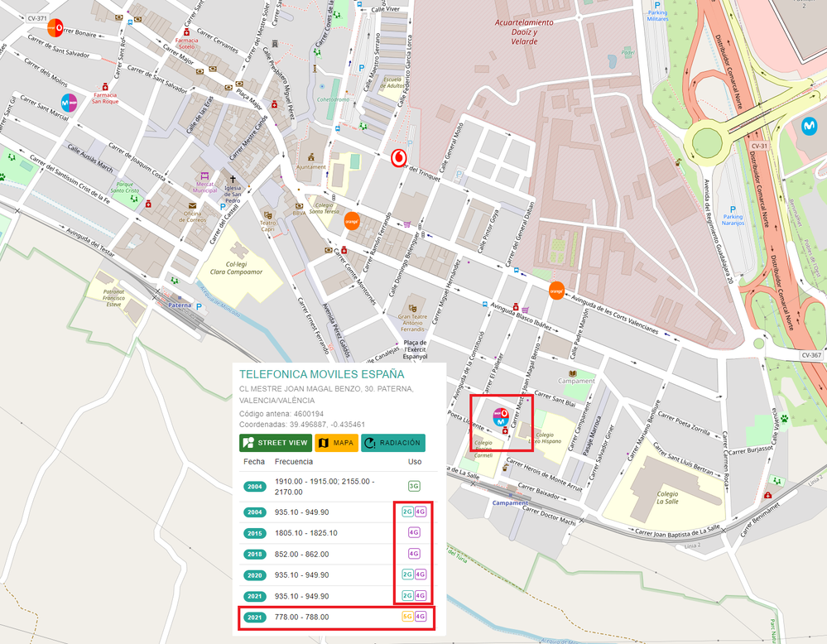
Task: Select the large Movistar marker east of roundabout
Action: 809,127
